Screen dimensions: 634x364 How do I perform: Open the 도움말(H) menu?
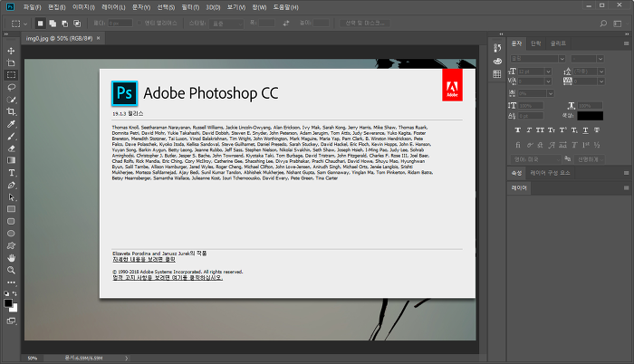(285, 7)
